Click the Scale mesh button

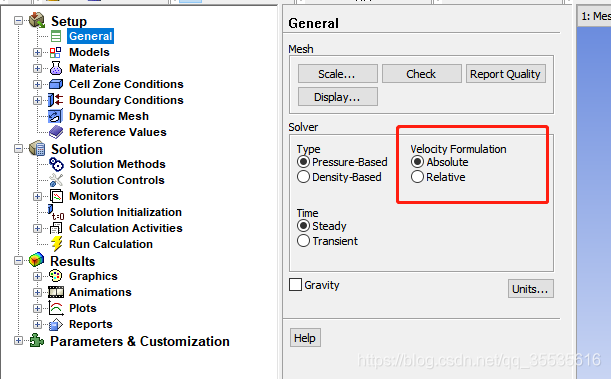337,74
